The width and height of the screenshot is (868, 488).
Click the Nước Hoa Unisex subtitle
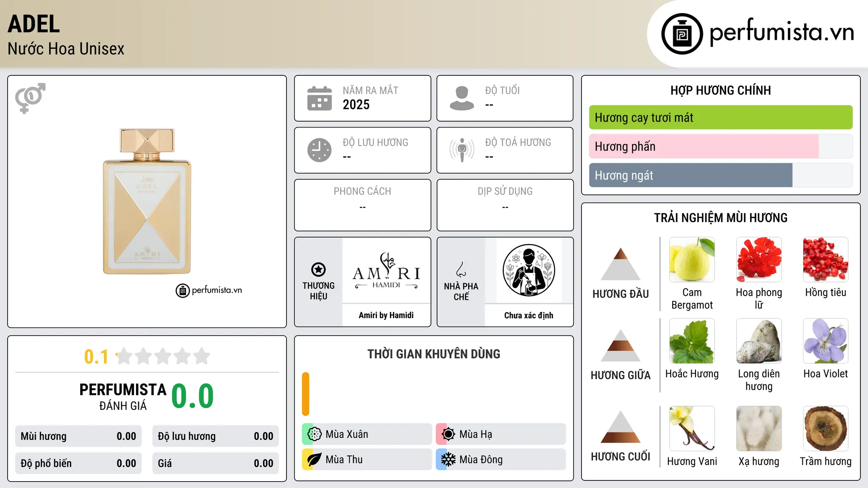point(66,49)
